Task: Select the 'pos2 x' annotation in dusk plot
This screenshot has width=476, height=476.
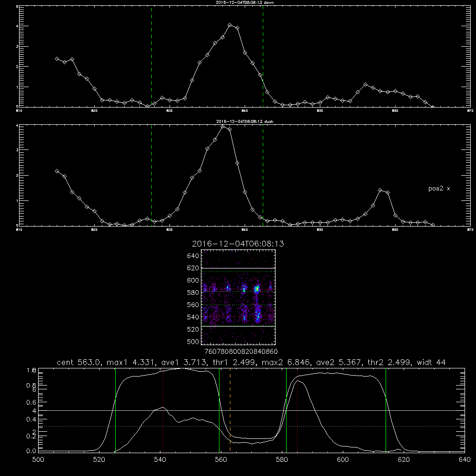Action: pyautogui.click(x=439, y=188)
